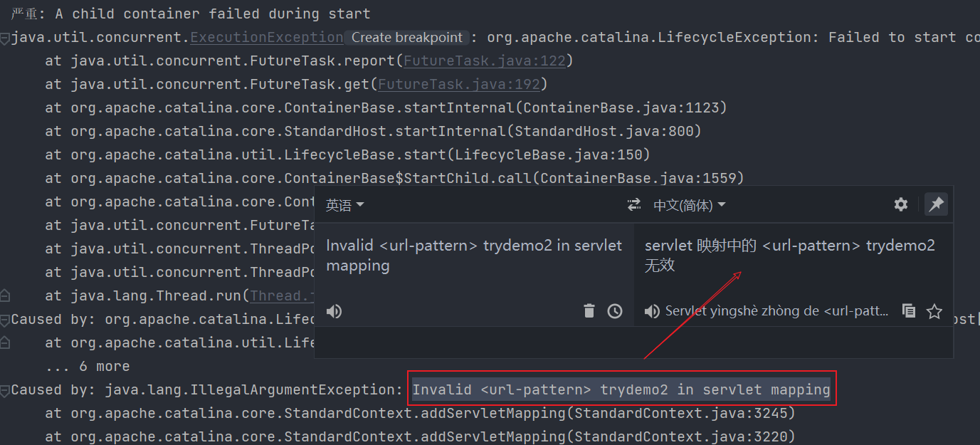The height and width of the screenshot is (445, 980).
Task: Open source language dropdown 英语
Action: pyautogui.click(x=344, y=206)
